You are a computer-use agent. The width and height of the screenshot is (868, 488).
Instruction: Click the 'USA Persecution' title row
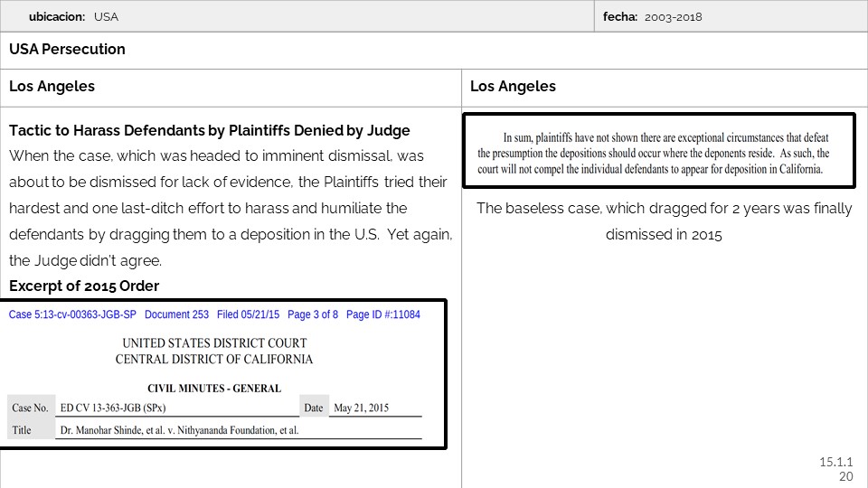[68, 49]
